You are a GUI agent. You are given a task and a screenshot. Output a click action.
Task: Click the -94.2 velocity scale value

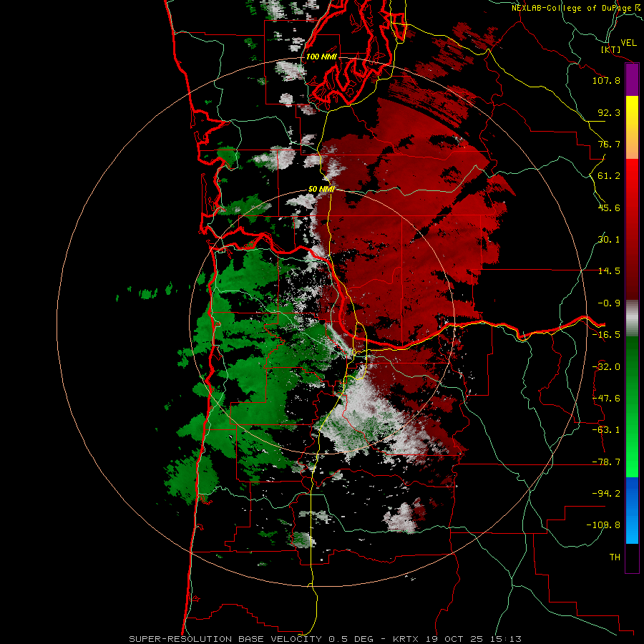[x=606, y=494]
